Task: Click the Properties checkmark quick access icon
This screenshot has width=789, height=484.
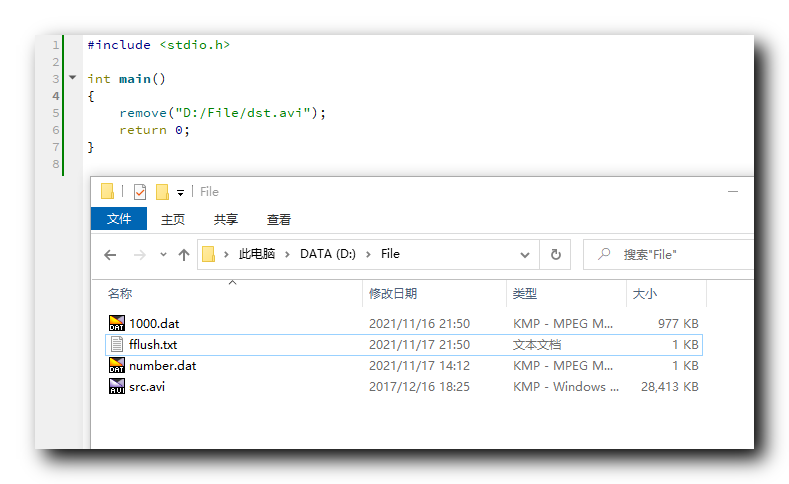Action: click(x=140, y=192)
